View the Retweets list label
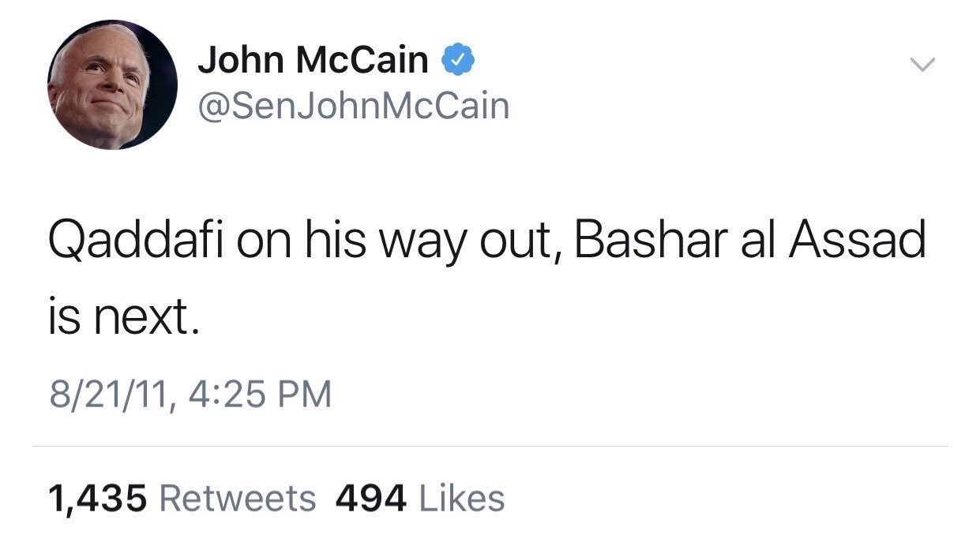This screenshot has height=546, width=980. pyautogui.click(x=237, y=499)
